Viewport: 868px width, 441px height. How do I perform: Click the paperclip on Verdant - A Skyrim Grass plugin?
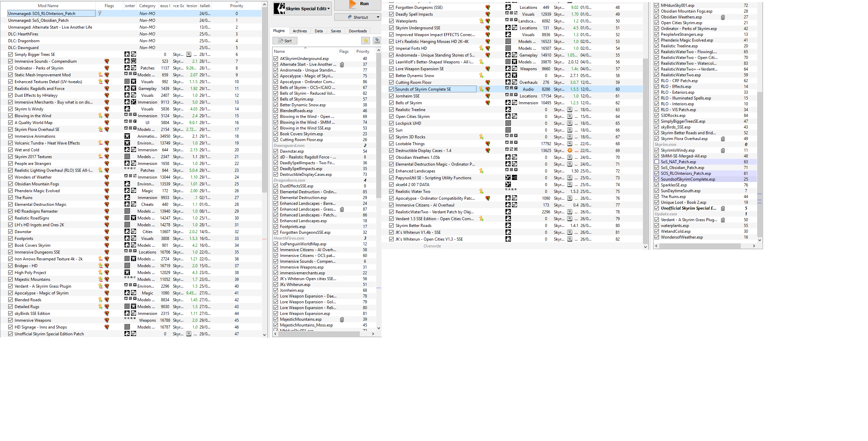(723, 220)
